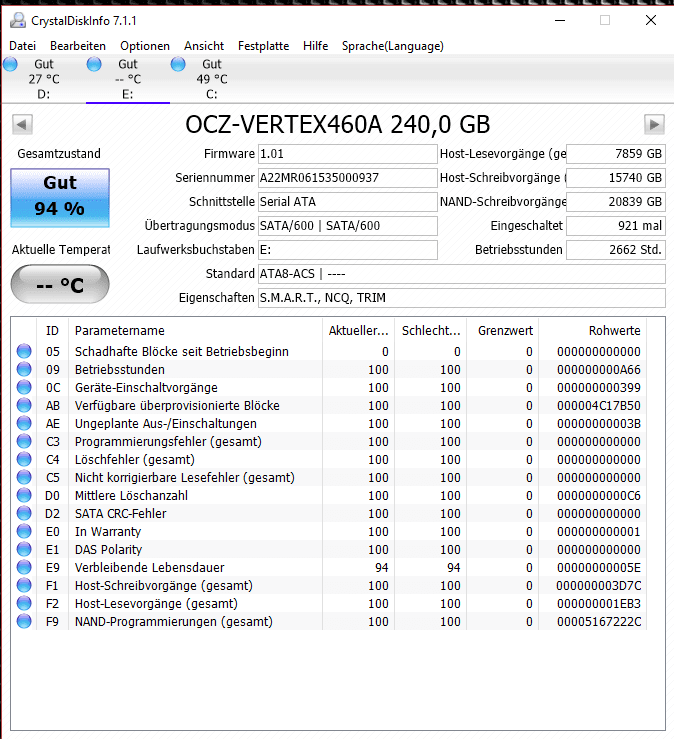
Task: Click the ID column header
Action: point(52,330)
